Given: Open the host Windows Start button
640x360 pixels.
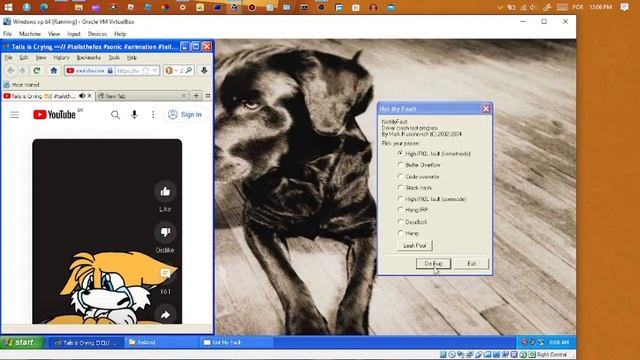Looking at the screenshot, I should click(x=8, y=7).
